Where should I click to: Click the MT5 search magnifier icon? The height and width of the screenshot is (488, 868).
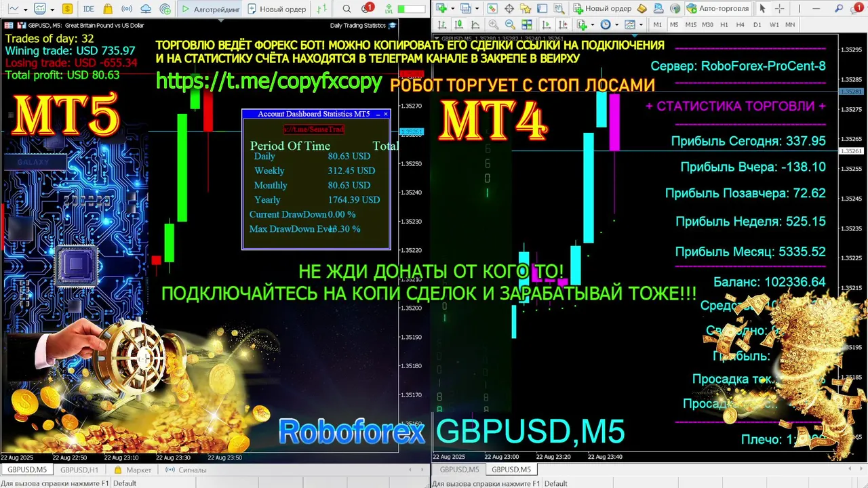pyautogui.click(x=347, y=9)
